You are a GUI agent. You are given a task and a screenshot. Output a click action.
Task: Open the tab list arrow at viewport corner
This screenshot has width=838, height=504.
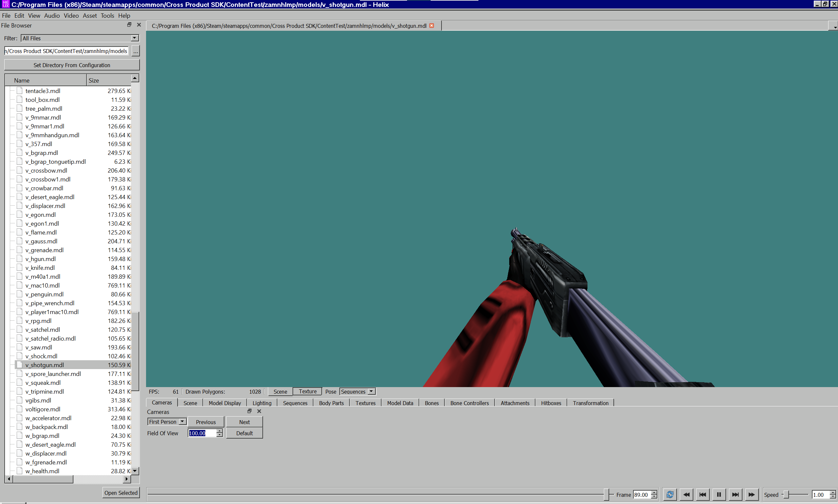coord(834,27)
